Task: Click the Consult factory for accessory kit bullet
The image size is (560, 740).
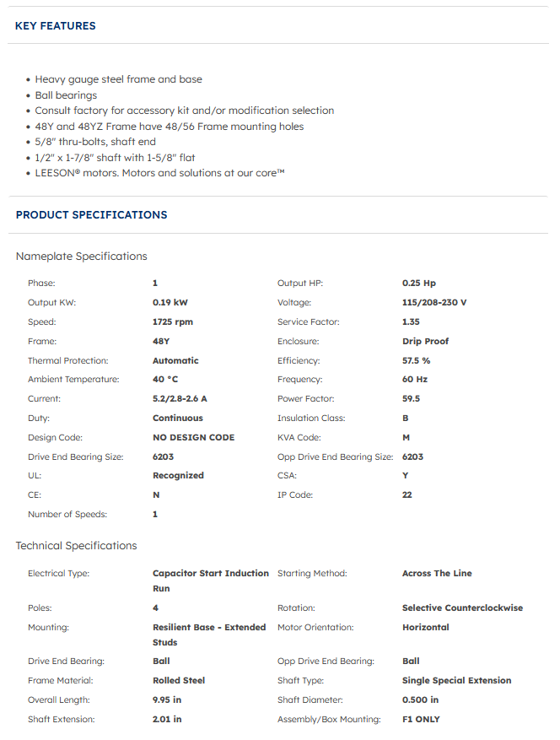Action: (184, 111)
